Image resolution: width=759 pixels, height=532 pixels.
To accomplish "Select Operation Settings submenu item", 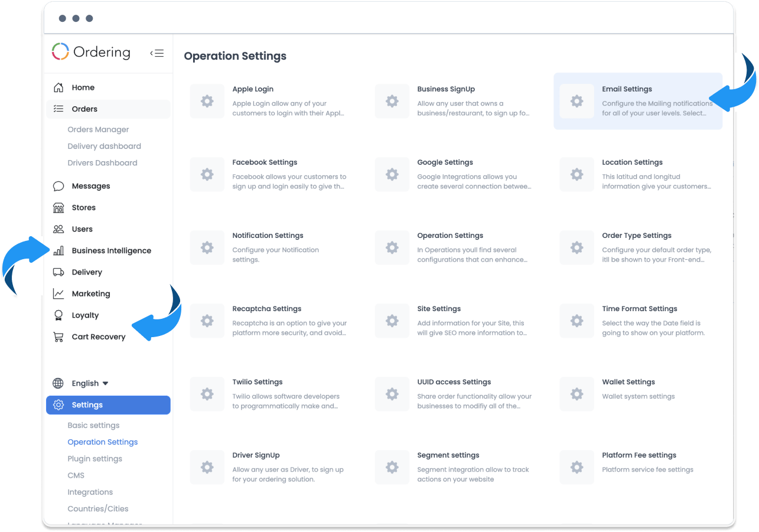I will 102,442.
